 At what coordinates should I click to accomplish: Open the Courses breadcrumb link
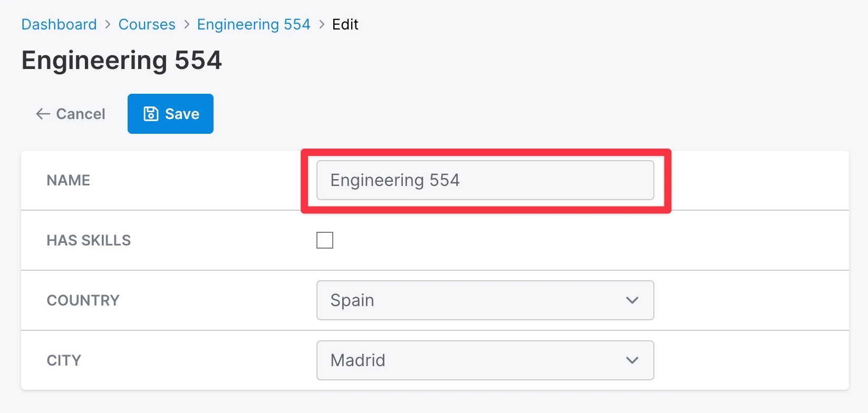pyautogui.click(x=147, y=25)
